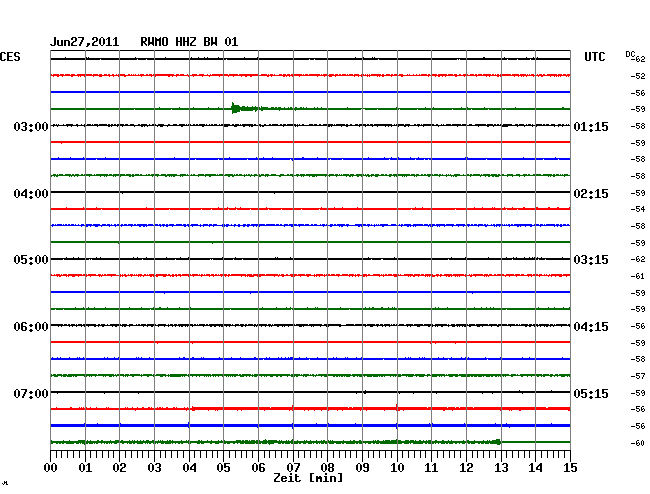Viewport: 650px width, 494px height.
Task: Click minute tick label 09
Action: click(362, 467)
